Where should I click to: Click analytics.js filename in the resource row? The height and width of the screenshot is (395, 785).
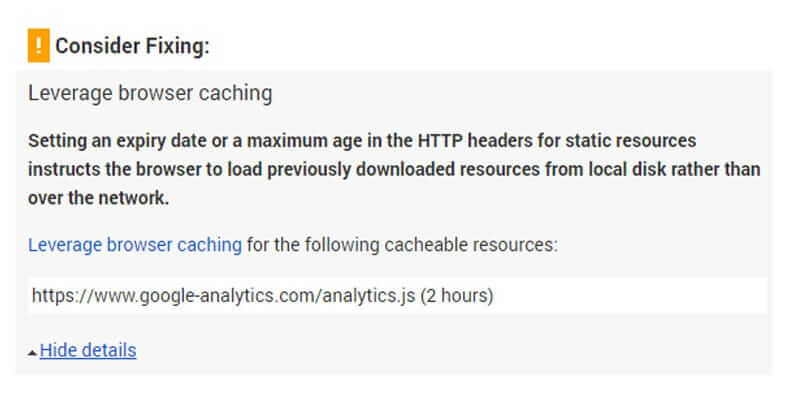pyautogui.click(x=368, y=295)
